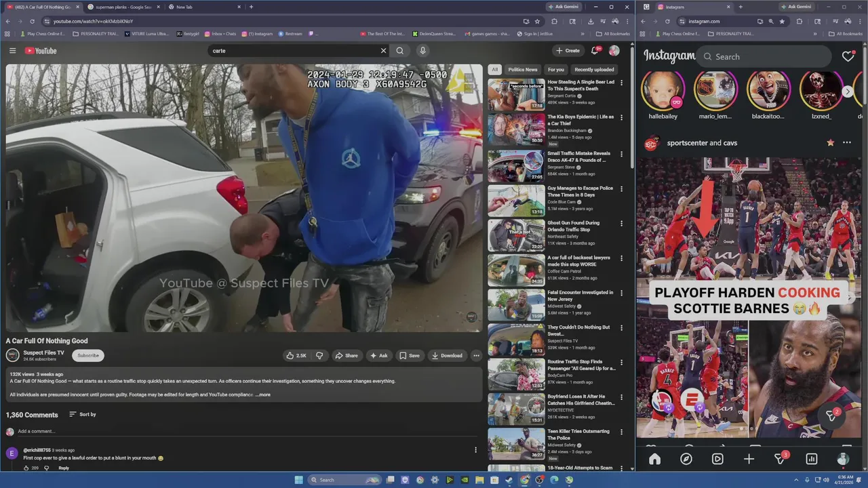Screen dimensions: 868x488
Task: Click the Save button under the video
Action: [x=410, y=355]
